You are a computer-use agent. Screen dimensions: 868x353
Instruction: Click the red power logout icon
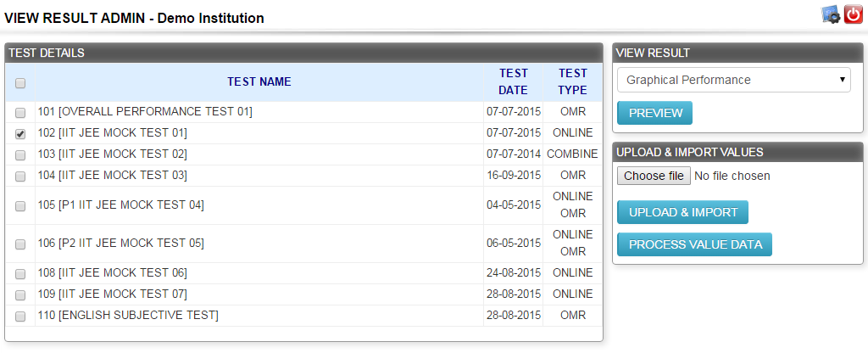pyautogui.click(x=853, y=14)
